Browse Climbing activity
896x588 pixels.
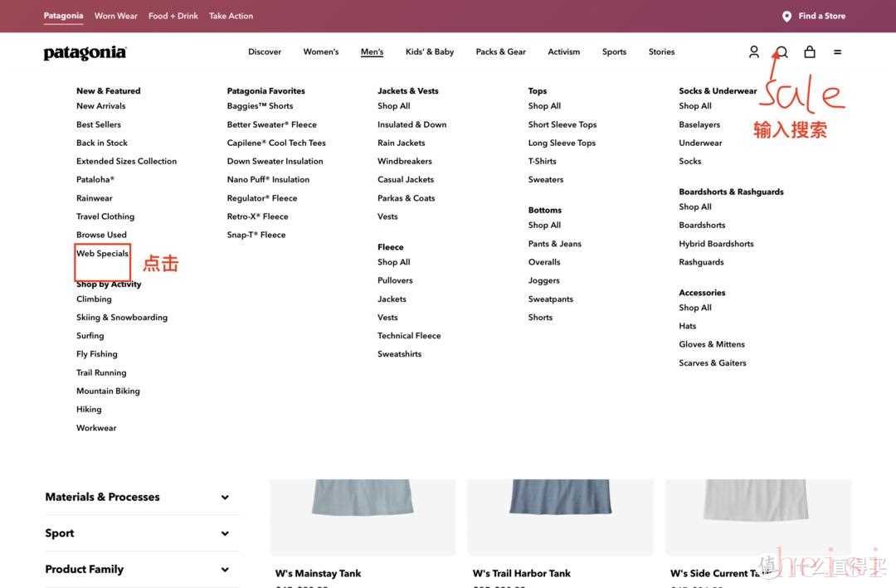click(95, 299)
